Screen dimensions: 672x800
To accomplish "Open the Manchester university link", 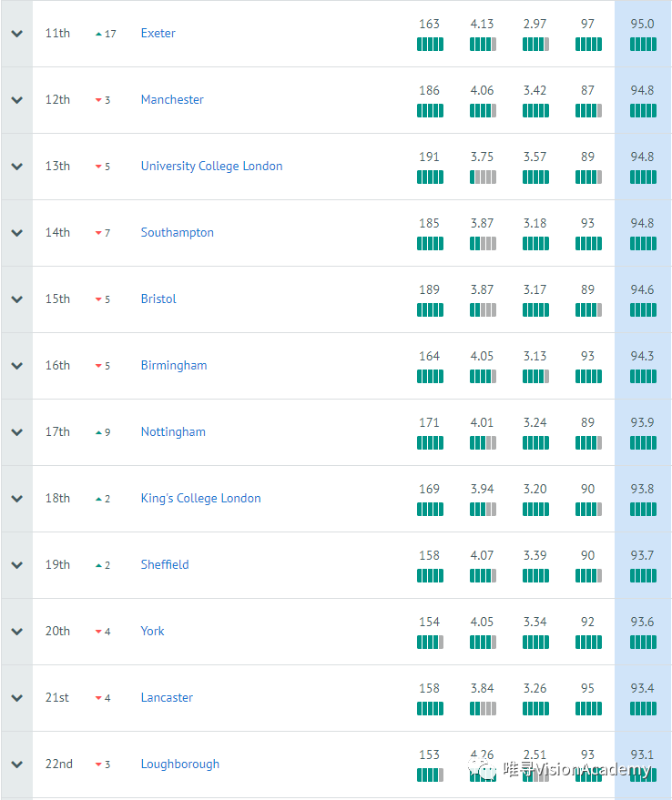I will pyautogui.click(x=172, y=99).
